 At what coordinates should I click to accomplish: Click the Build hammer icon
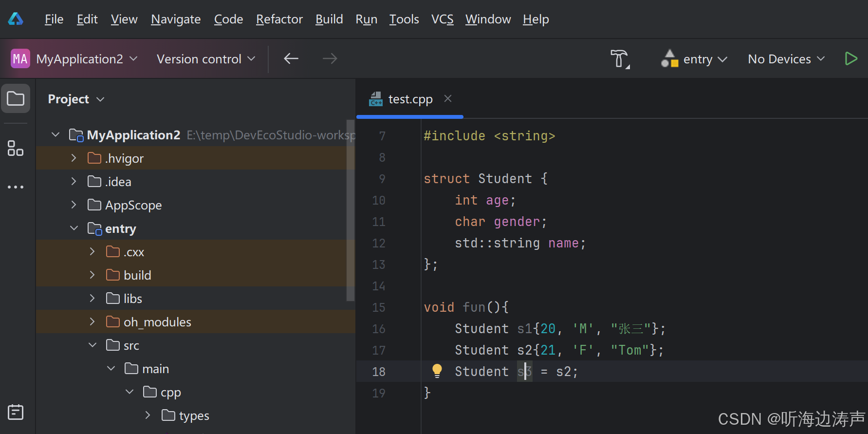point(620,59)
